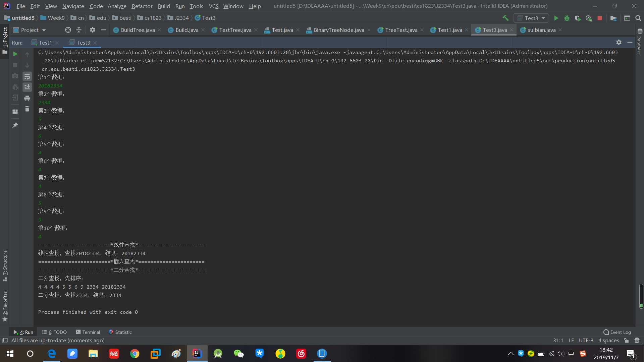Screen dimensions: 644x362
Task: Rerun Test3 in the Run panel
Action: [15, 54]
